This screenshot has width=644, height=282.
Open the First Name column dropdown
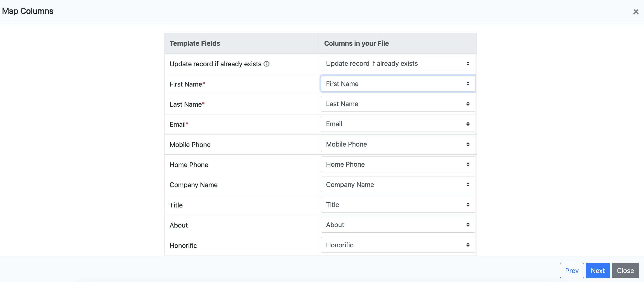(398, 84)
